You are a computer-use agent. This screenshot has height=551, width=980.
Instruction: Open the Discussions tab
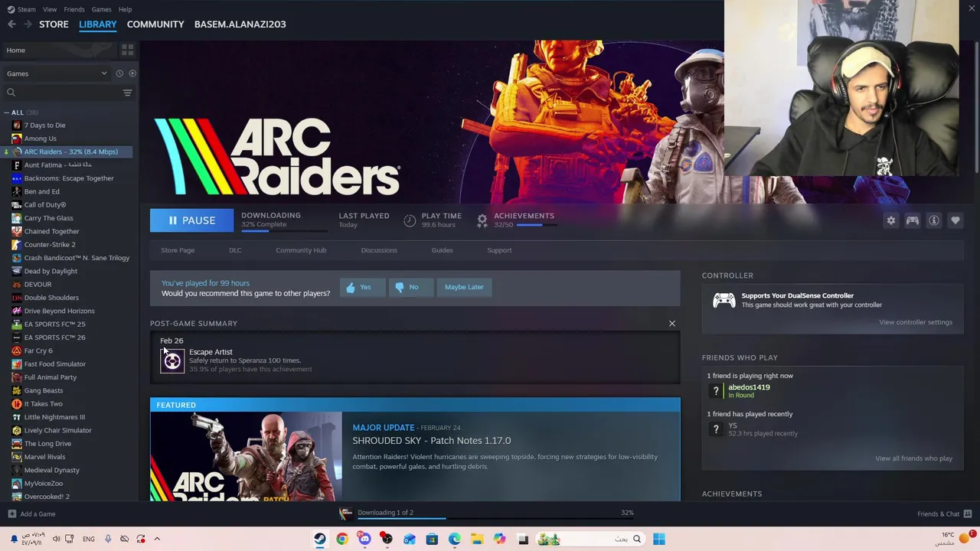pyautogui.click(x=379, y=250)
